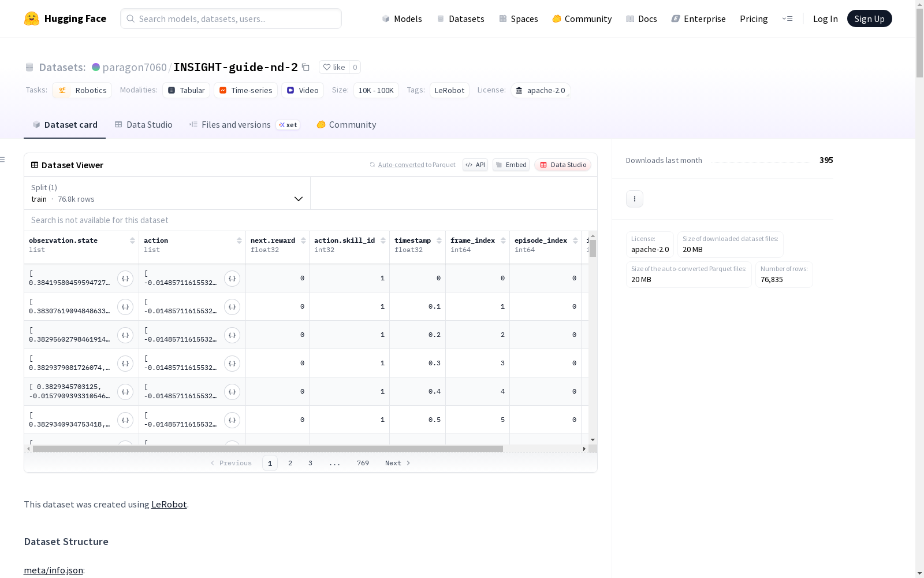924x578 pixels.
Task: Click the Sign Up button
Action: [x=869, y=18]
